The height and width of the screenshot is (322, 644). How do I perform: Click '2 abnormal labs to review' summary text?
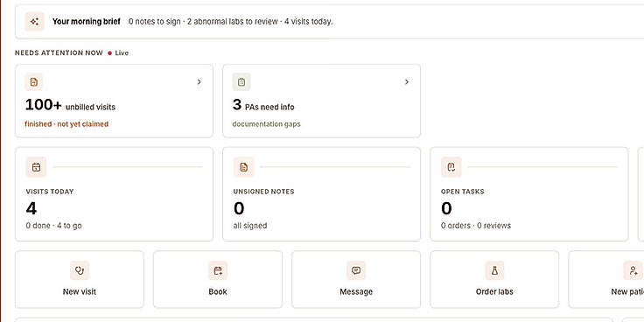click(x=233, y=21)
